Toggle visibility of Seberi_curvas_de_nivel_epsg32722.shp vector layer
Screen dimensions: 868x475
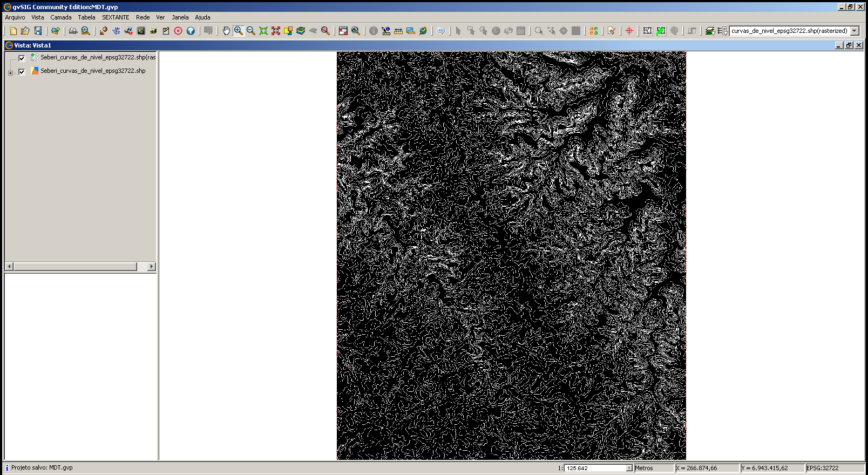click(x=22, y=72)
